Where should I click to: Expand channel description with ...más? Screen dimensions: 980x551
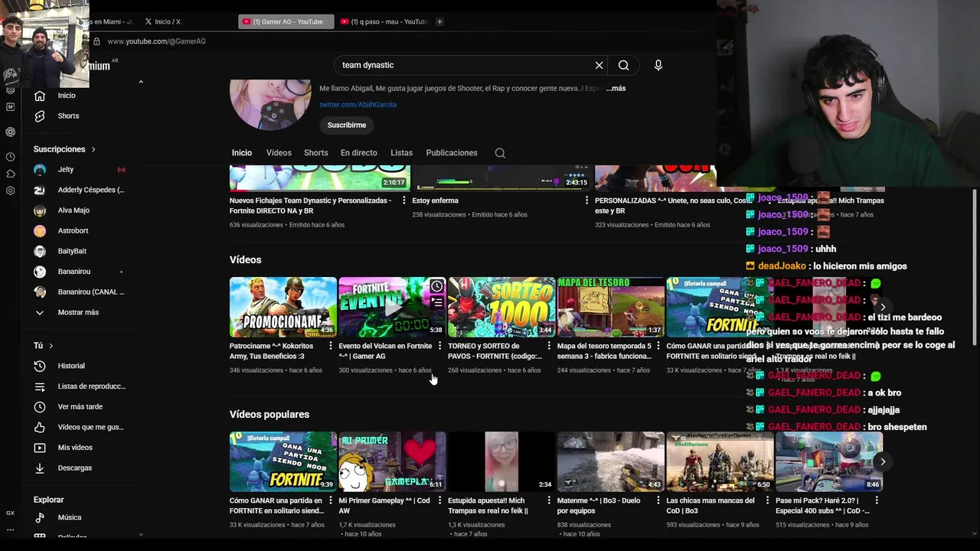point(616,89)
